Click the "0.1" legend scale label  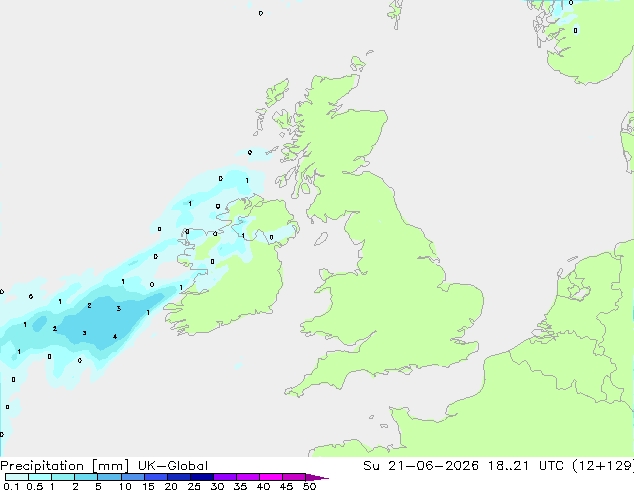[x=11, y=486]
